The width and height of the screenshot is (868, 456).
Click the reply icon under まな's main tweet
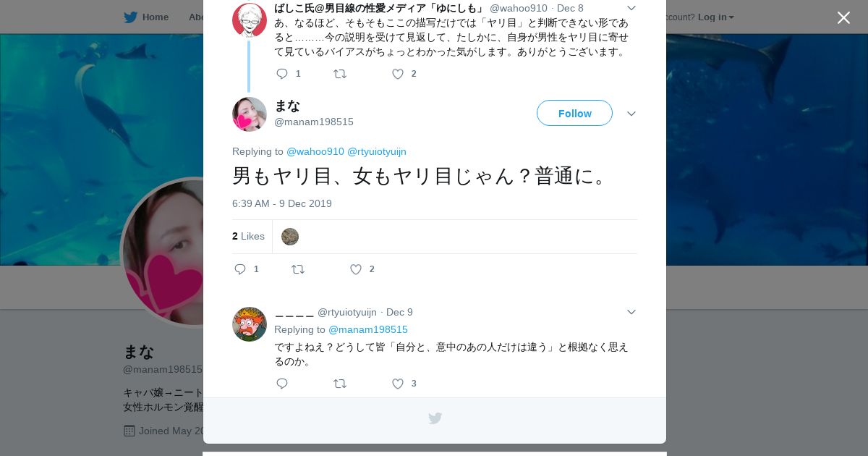240,269
